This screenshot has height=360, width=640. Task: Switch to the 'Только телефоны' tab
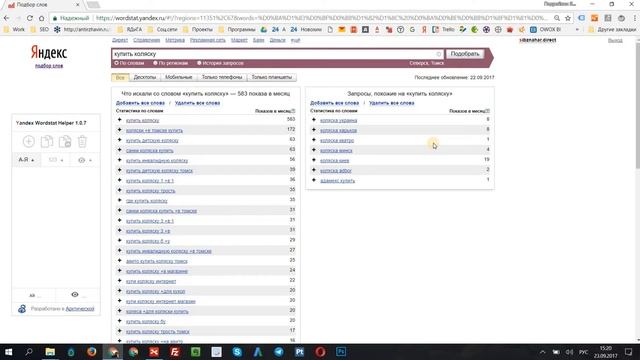click(x=222, y=77)
